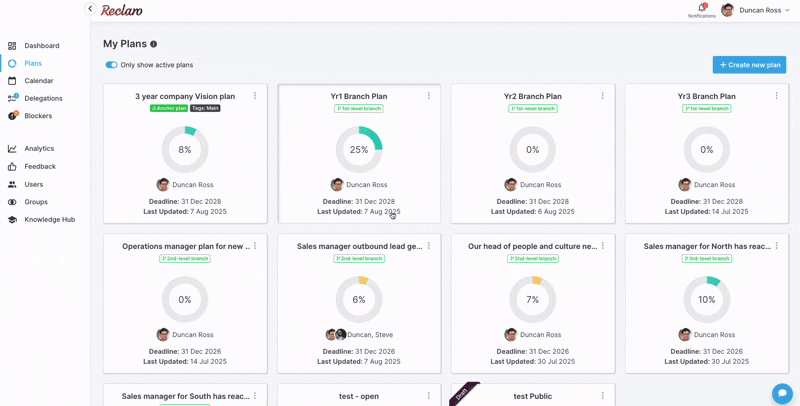The width and height of the screenshot is (800, 406).
Task: Open options menu for Sales manager for North plan
Action: 777,246
